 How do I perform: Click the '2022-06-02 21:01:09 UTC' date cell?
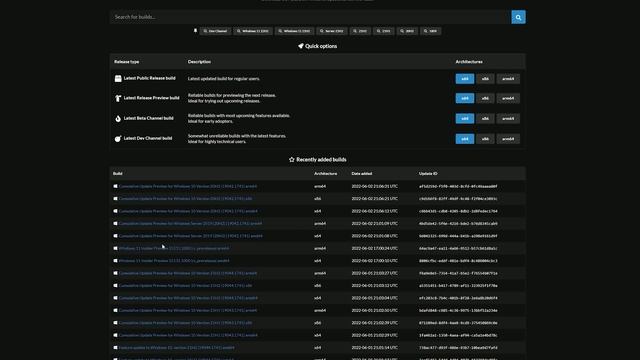(x=374, y=224)
